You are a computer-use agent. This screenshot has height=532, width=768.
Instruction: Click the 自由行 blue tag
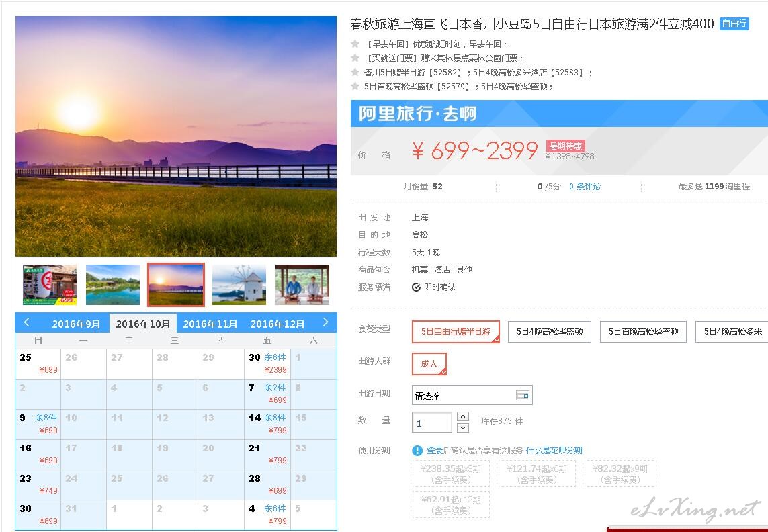pyautogui.click(x=734, y=24)
